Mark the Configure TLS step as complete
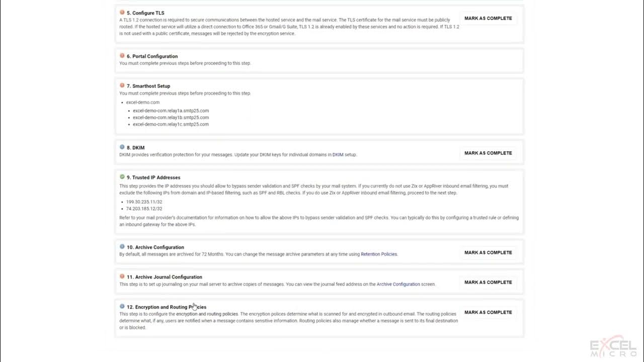 488,19
